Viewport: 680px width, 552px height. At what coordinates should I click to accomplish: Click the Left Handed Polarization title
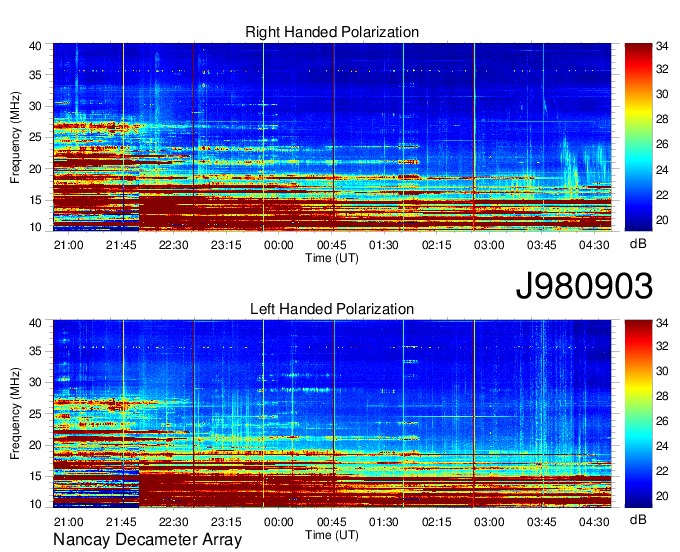(332, 309)
